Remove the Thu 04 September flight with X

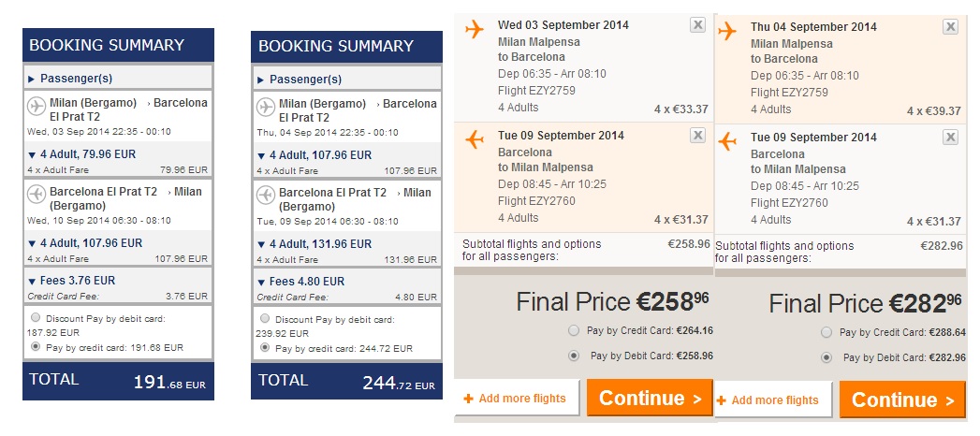point(950,27)
